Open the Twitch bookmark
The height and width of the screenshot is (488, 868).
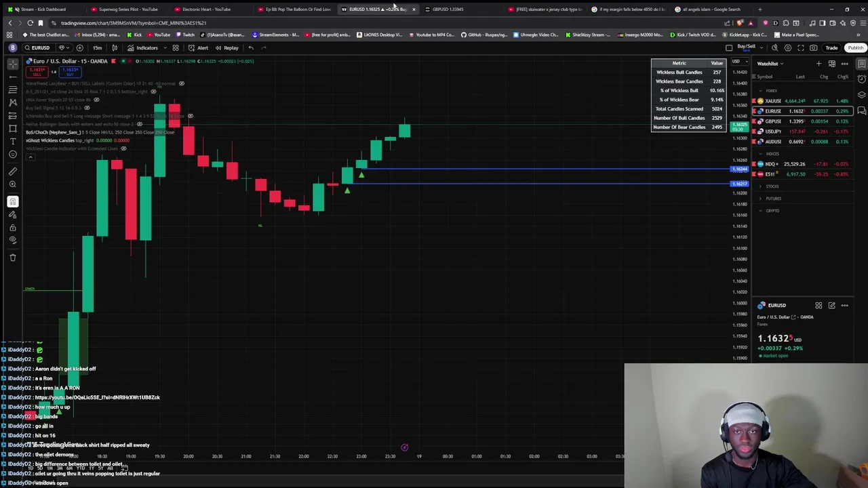coord(184,35)
